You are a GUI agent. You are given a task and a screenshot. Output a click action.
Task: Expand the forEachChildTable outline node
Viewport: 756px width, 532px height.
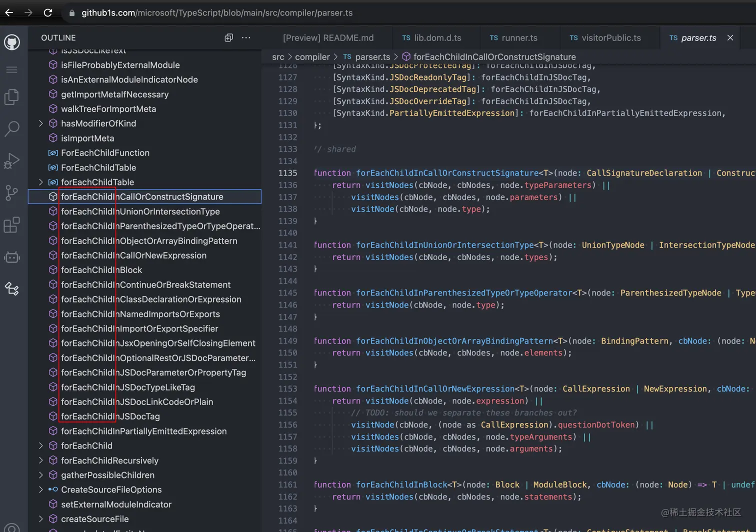[x=41, y=182]
